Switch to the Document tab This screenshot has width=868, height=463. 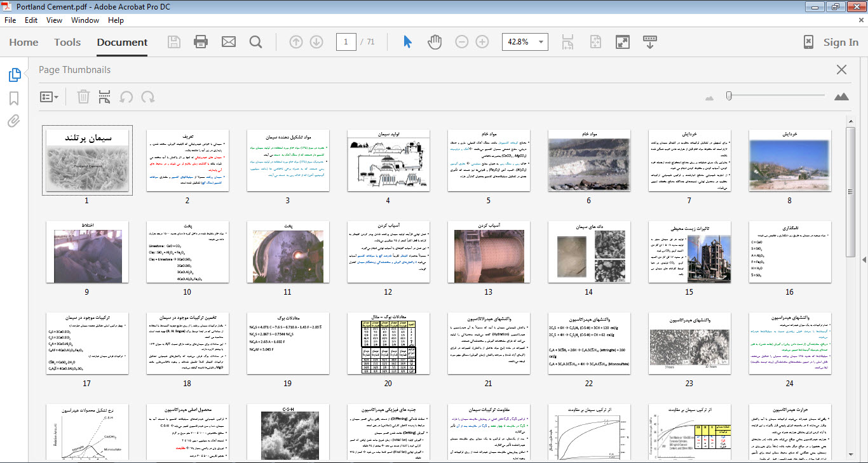[x=122, y=43]
